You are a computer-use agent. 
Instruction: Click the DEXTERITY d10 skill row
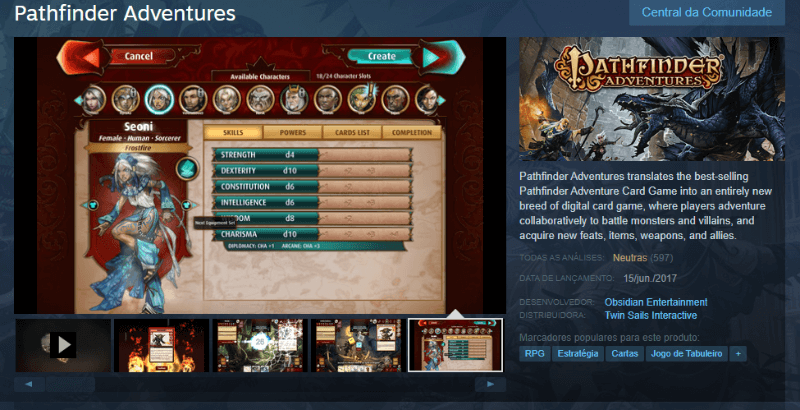click(x=313, y=170)
